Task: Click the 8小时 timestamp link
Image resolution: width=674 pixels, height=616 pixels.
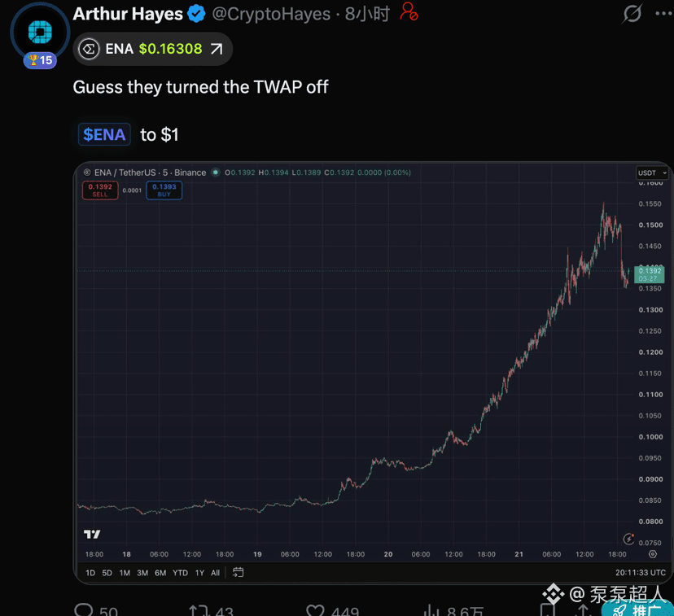Action: tap(366, 14)
